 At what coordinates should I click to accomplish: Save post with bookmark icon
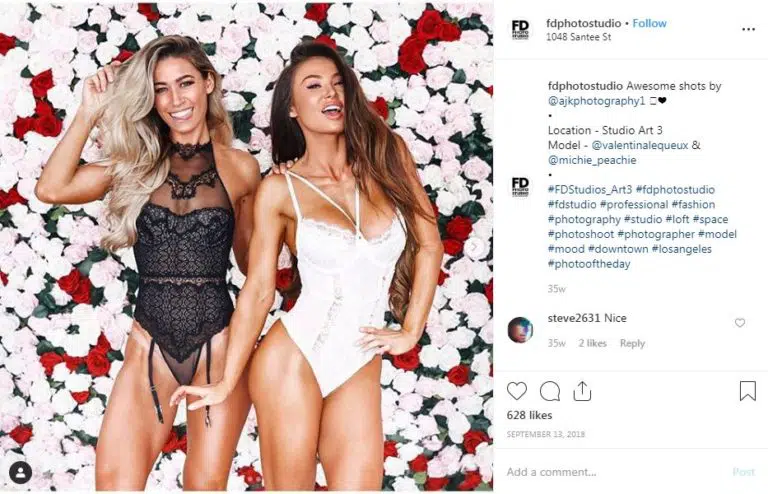pos(747,391)
